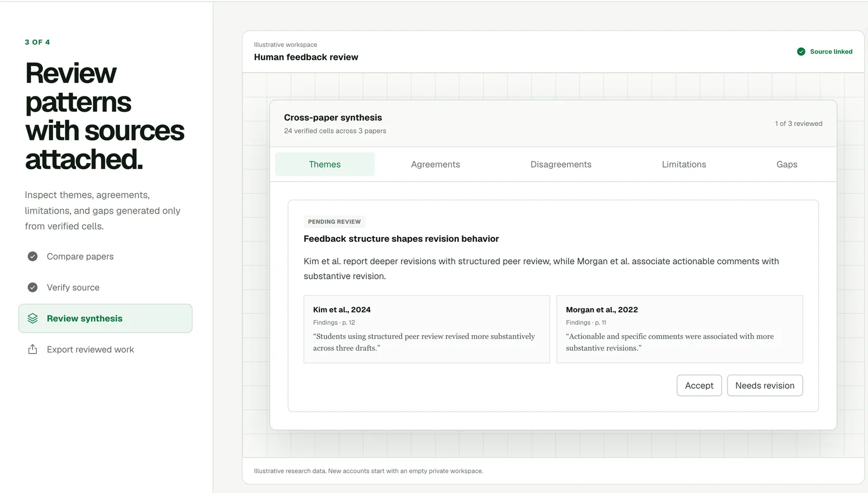Click the theme summary paragraph about Kim and Morgan

coord(541,268)
